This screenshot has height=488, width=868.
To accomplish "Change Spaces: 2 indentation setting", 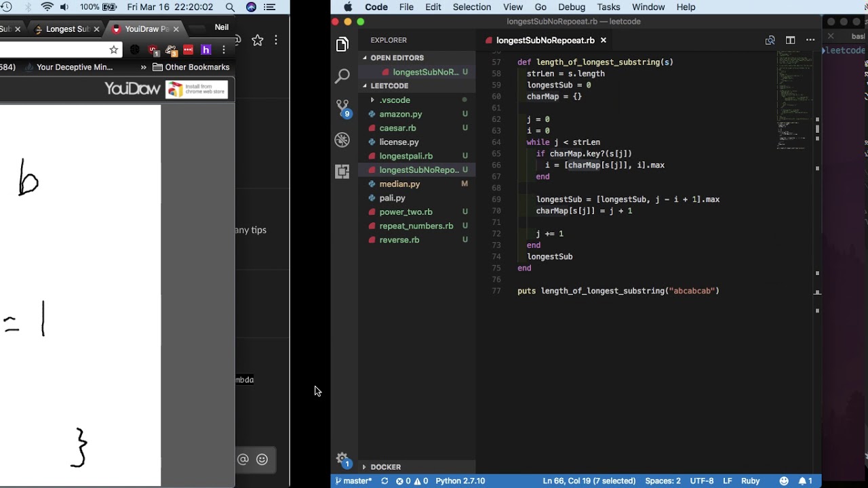I will pos(663,481).
